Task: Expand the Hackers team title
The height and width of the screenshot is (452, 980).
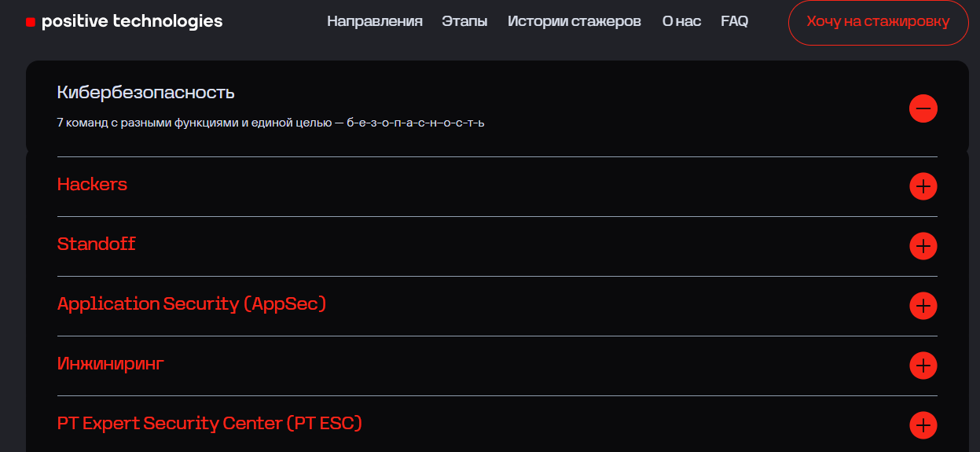Action: 92,184
